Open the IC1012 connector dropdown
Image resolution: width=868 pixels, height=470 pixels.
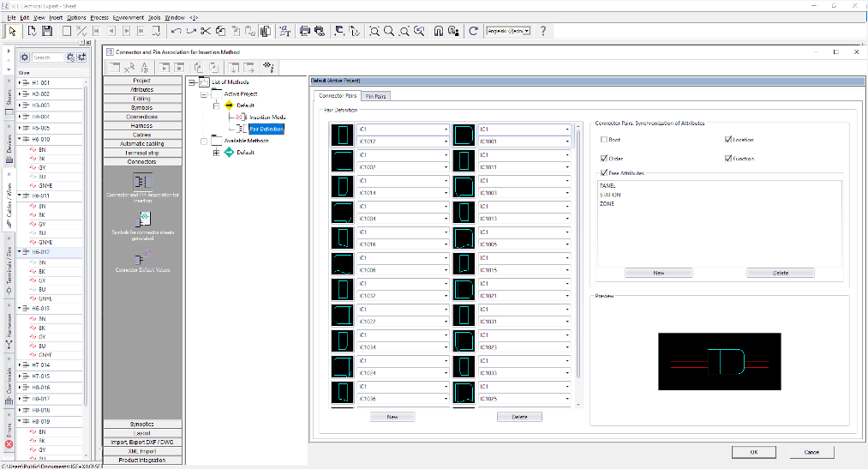[446, 142]
